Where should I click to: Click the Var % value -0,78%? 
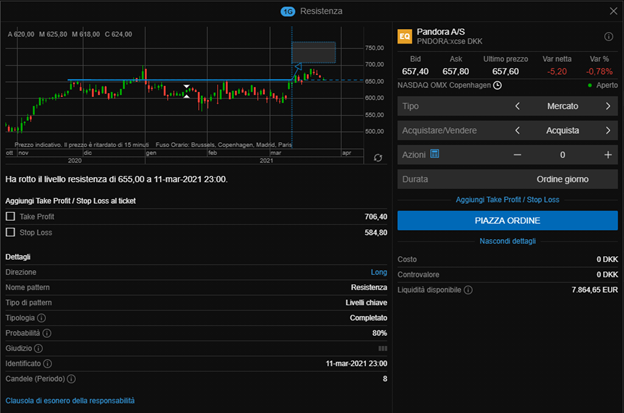pyautogui.click(x=599, y=72)
